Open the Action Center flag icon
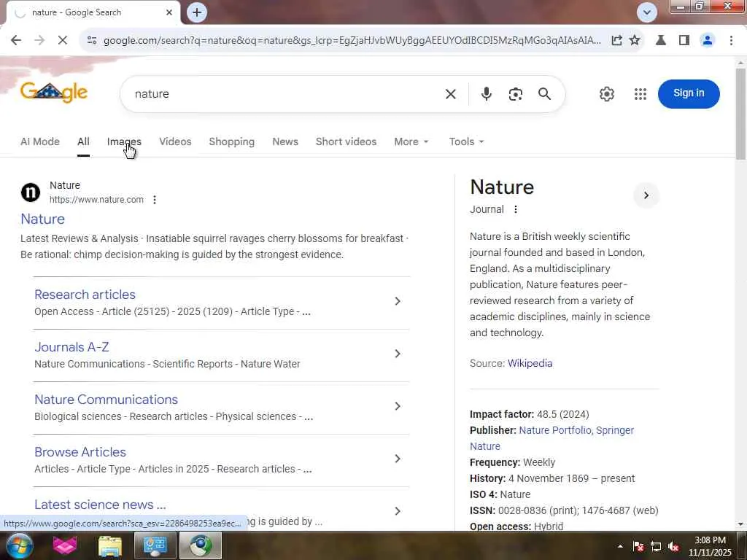Image resolution: width=747 pixels, height=560 pixels. (638, 547)
